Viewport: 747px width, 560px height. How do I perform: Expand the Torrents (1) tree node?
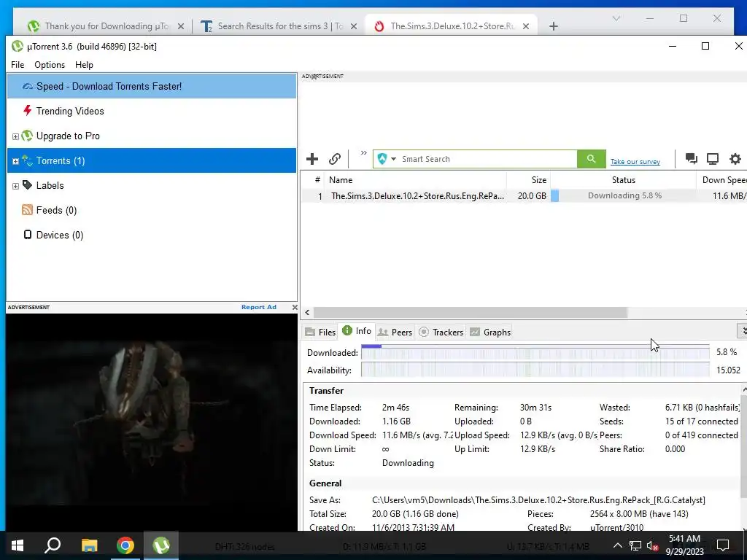pos(15,161)
